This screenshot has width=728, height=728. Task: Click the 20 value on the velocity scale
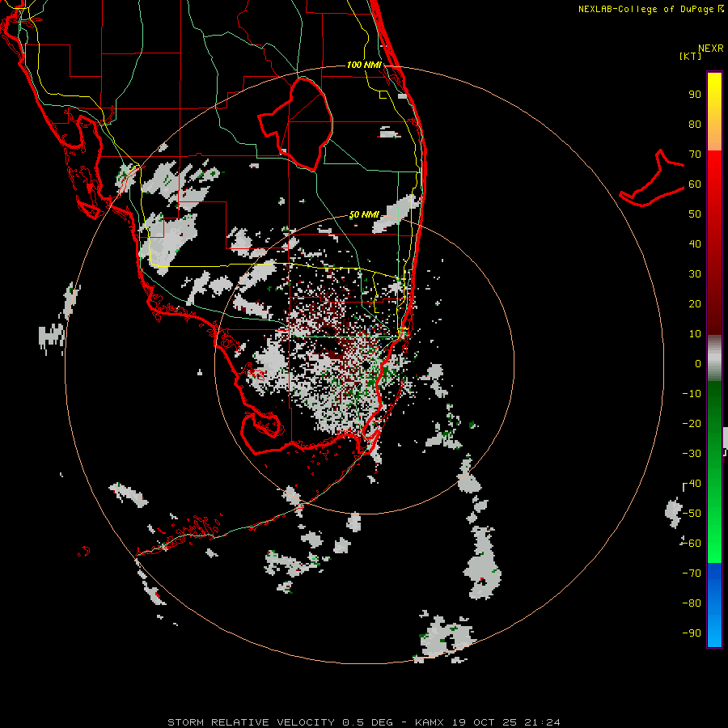[x=695, y=304]
